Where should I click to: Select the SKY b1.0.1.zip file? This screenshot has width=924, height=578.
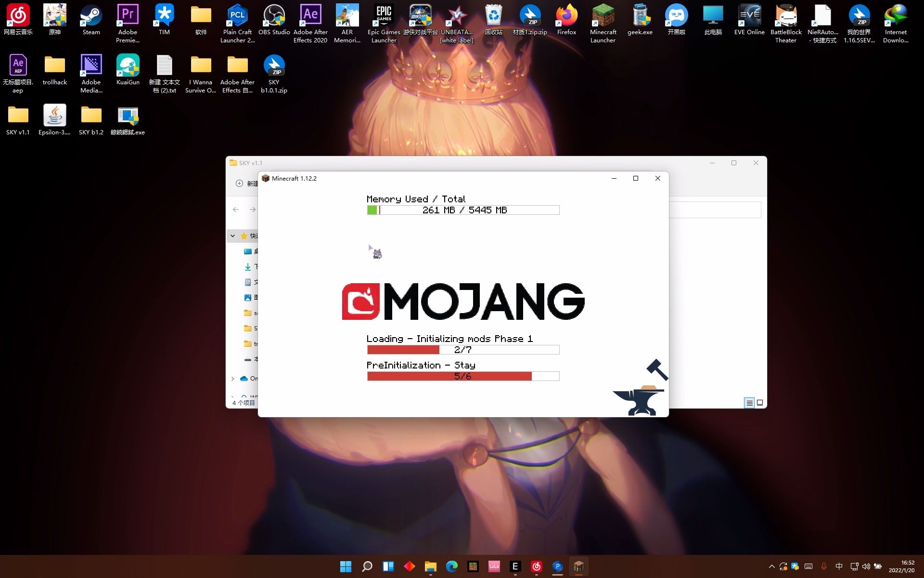point(274,73)
